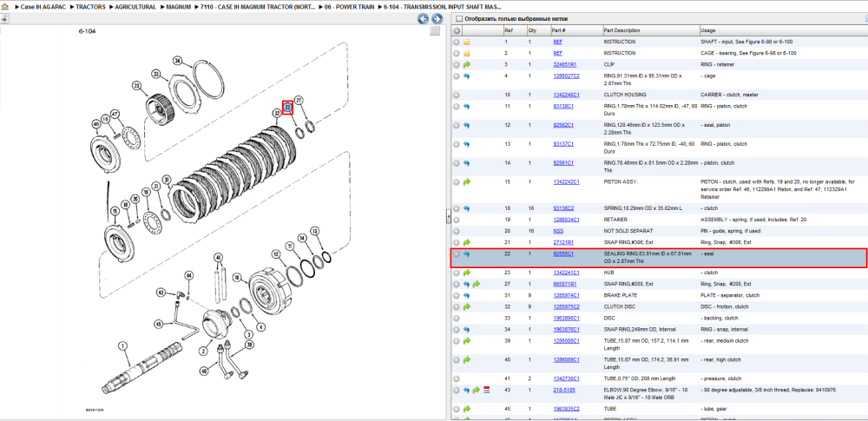Viewport: 868px width, 421px height.
Task: Click the small square button atop diagram
Action: [x=435, y=31]
